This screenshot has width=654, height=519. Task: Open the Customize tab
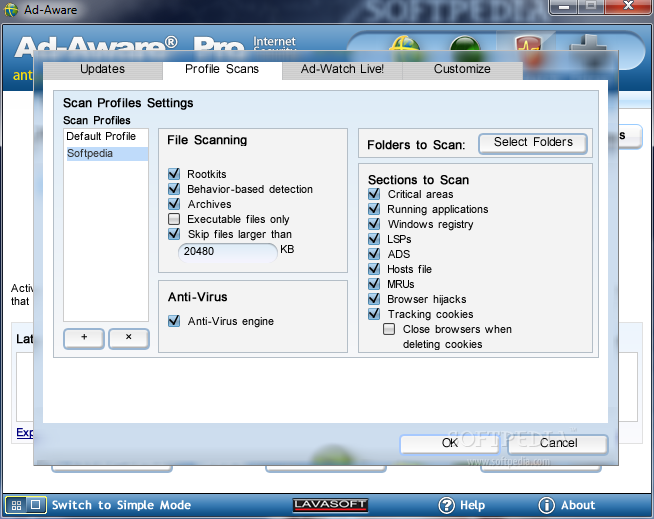click(x=462, y=70)
